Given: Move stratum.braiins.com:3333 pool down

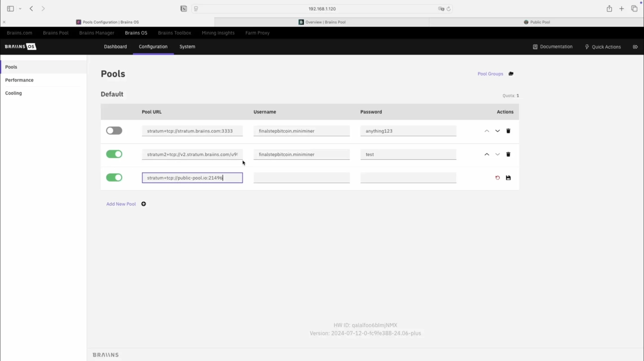Looking at the screenshot, I should coord(498,131).
